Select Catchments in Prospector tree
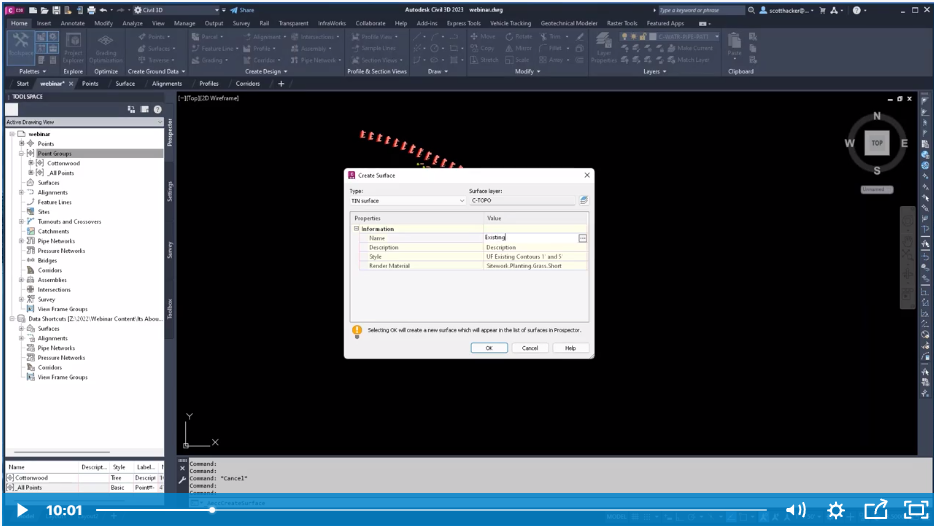The height and width of the screenshot is (526, 934). [53, 231]
